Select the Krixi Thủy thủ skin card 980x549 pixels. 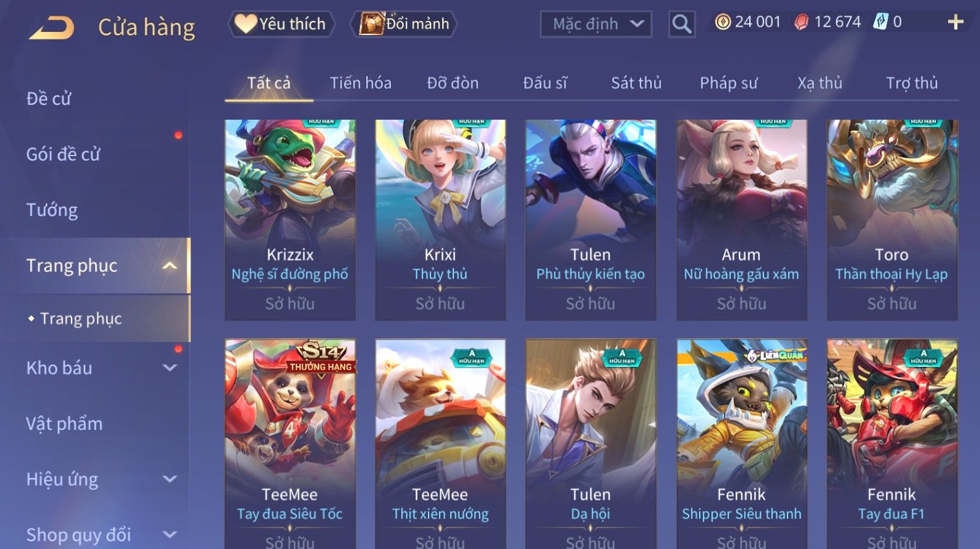[440, 220]
